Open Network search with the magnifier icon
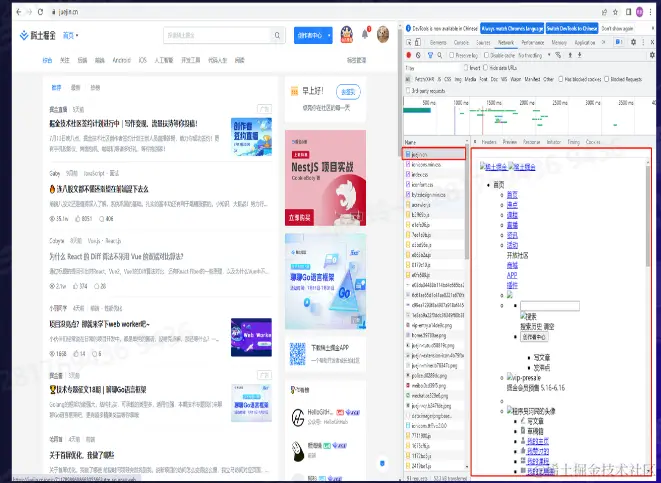The width and height of the screenshot is (661, 483). click(x=440, y=55)
